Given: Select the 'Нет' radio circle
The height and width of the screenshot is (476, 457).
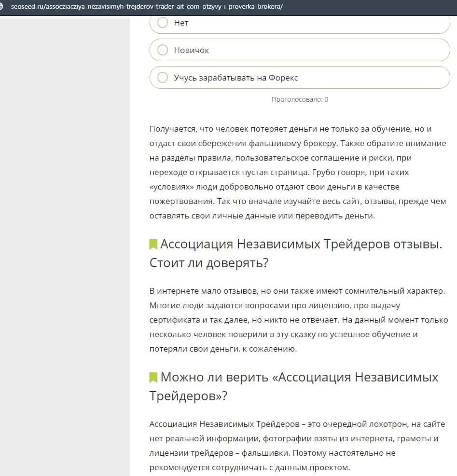Looking at the screenshot, I should pyautogui.click(x=163, y=23).
